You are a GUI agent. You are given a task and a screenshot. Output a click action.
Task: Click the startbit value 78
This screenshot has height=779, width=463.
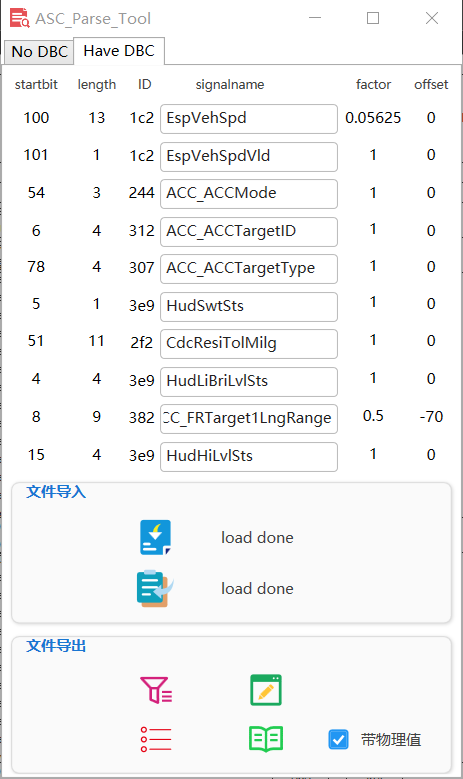(x=36, y=267)
